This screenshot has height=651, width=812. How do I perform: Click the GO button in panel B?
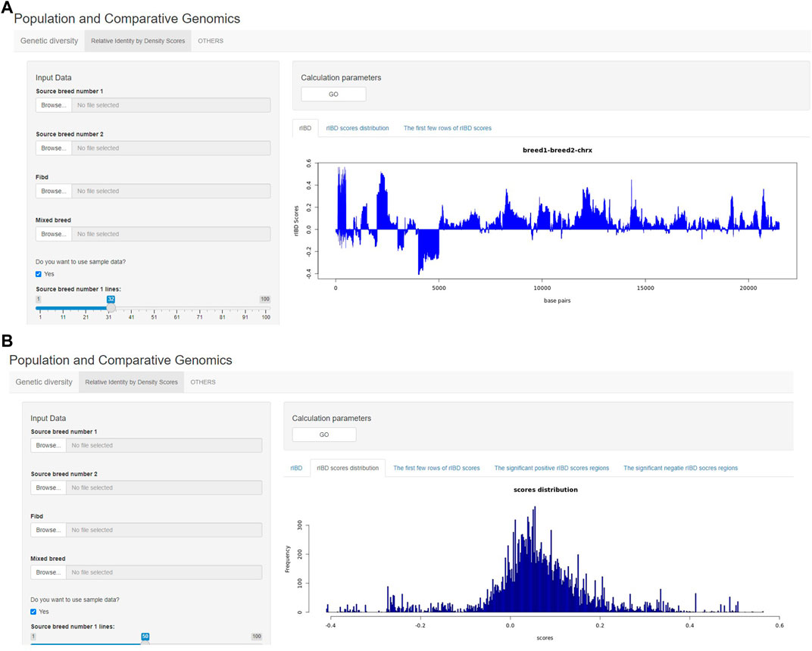(324, 435)
